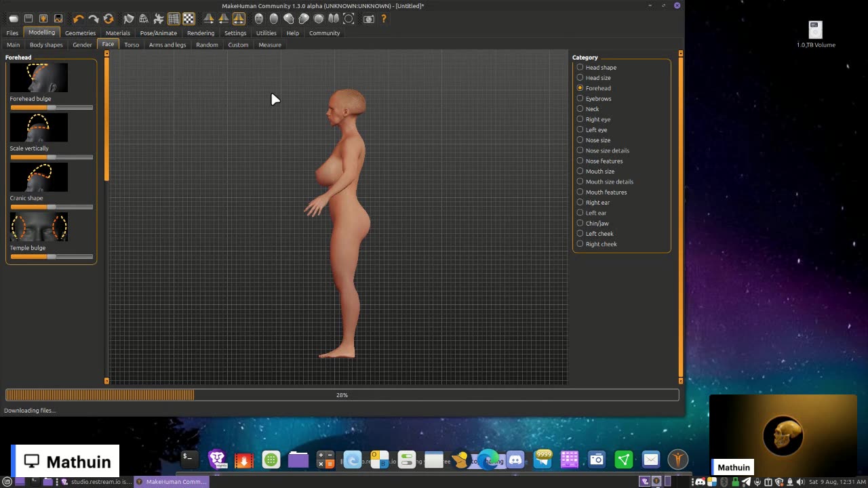The image size is (868, 488).
Task: Click the camera grab screenshot icon
Action: pos(369,19)
